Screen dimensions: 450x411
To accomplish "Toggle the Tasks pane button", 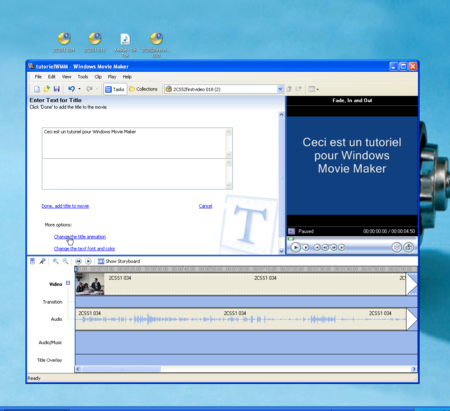I will pos(115,89).
